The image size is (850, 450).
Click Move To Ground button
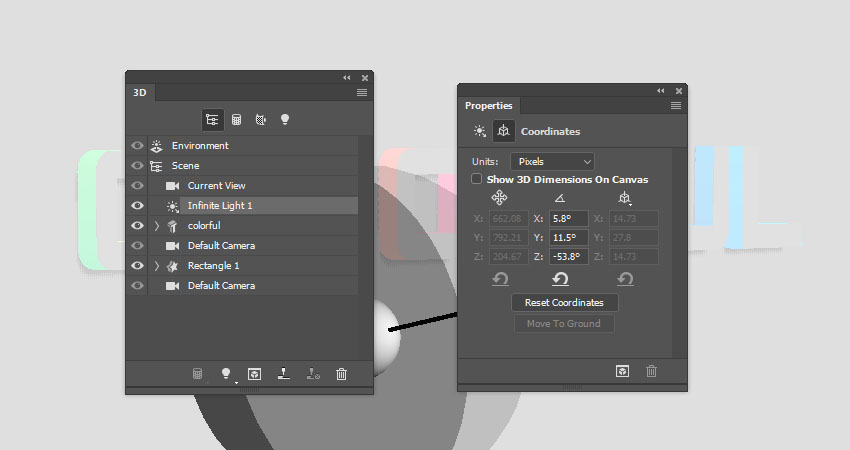[564, 324]
